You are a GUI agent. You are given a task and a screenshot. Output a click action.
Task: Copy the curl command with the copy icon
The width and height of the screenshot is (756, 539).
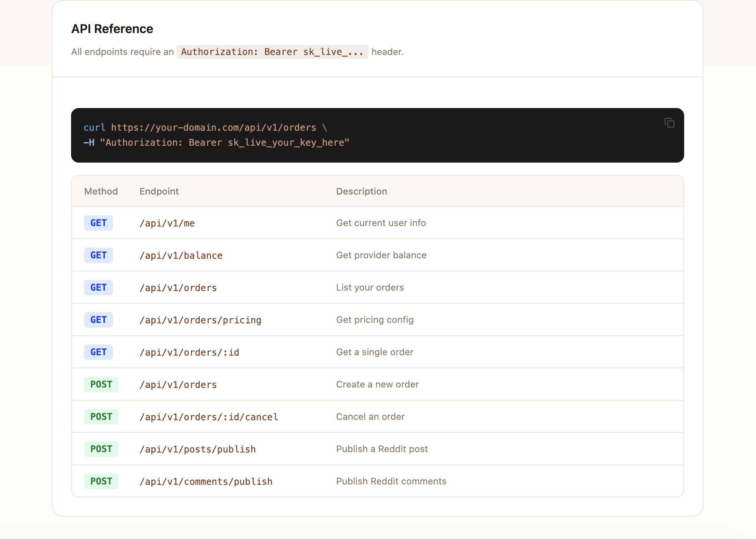point(670,123)
